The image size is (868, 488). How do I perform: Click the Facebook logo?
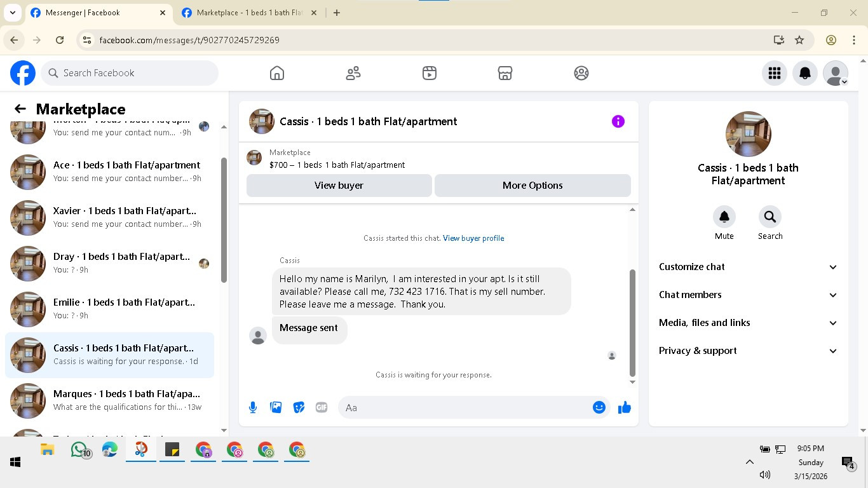23,73
